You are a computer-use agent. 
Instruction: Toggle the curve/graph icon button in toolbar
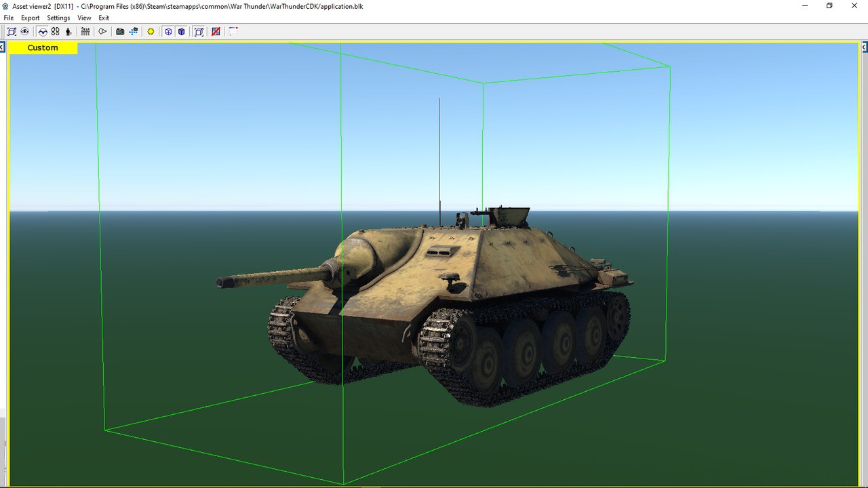43,31
